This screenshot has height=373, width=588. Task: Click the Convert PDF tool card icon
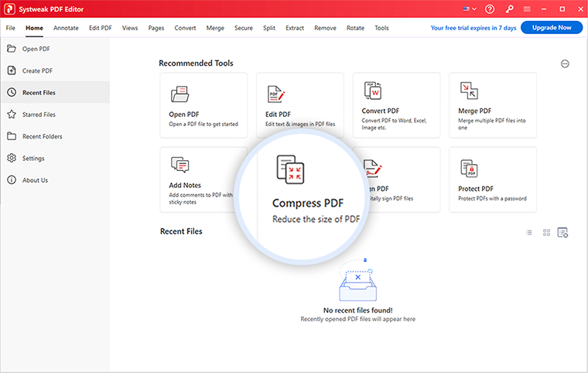(x=373, y=91)
